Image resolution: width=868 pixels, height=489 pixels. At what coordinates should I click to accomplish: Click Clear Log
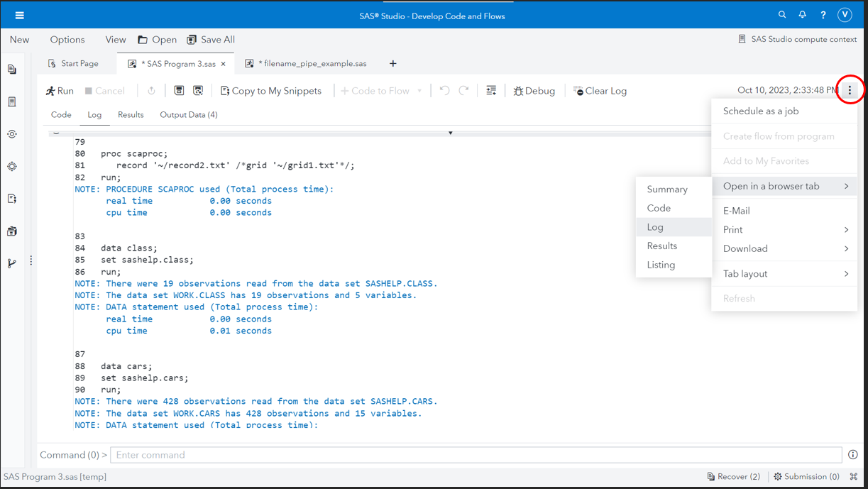click(x=600, y=90)
